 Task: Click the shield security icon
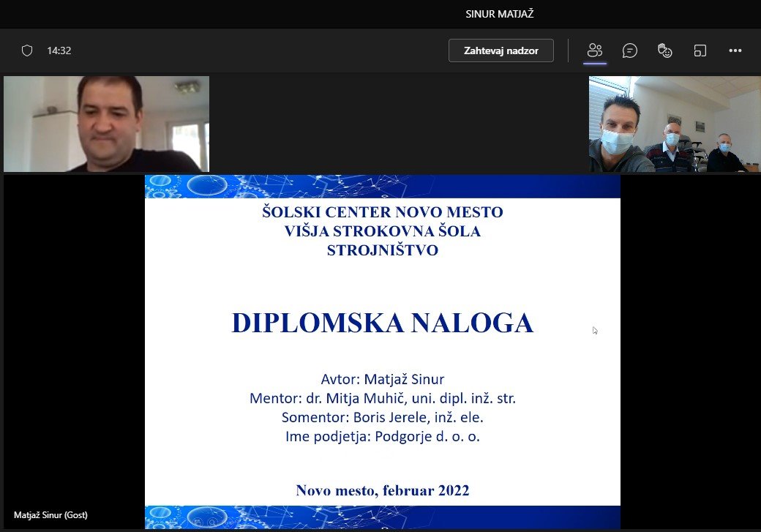27,50
